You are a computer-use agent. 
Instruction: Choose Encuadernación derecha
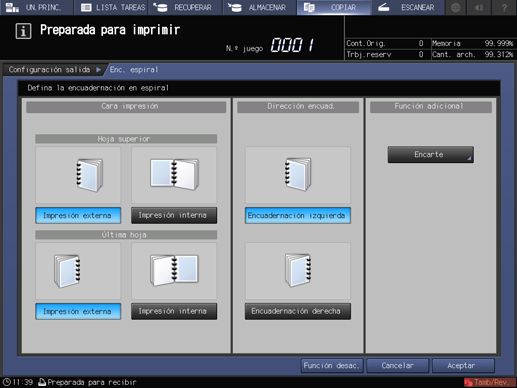298,311
